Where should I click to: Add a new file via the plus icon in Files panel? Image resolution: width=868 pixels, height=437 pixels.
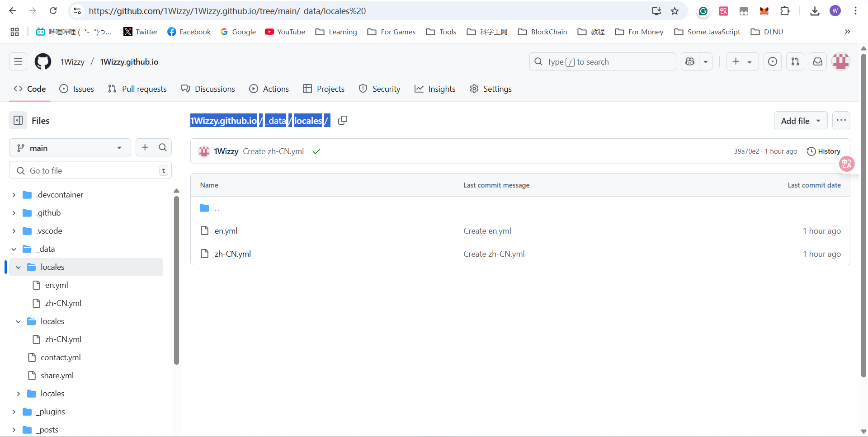(145, 147)
